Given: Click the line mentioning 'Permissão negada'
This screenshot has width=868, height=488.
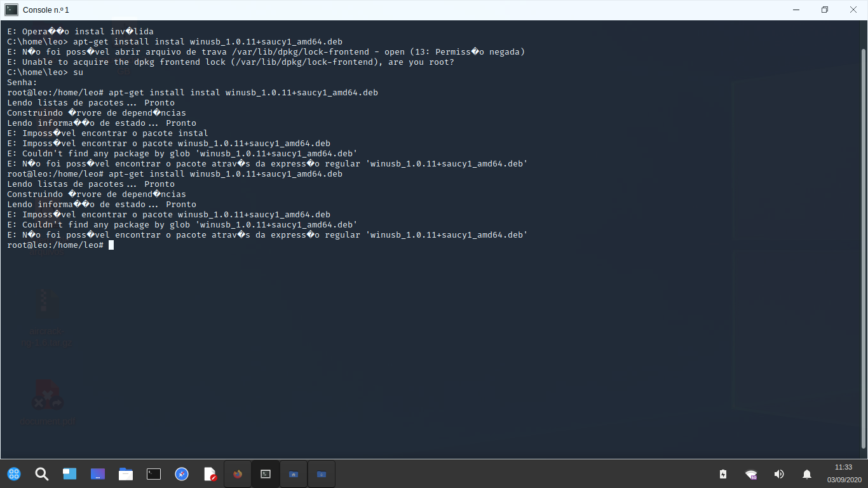Looking at the screenshot, I should click(266, 51).
